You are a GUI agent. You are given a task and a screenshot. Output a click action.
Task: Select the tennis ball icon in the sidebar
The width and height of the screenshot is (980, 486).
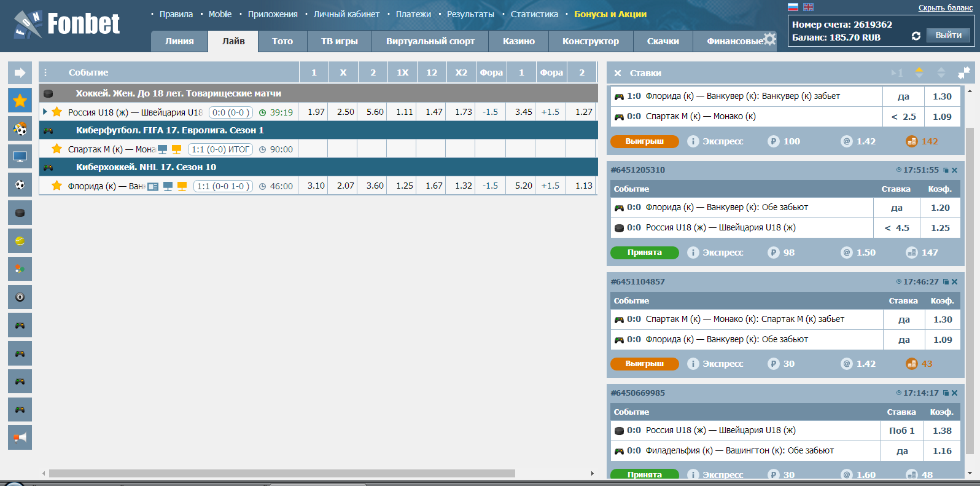tap(20, 241)
